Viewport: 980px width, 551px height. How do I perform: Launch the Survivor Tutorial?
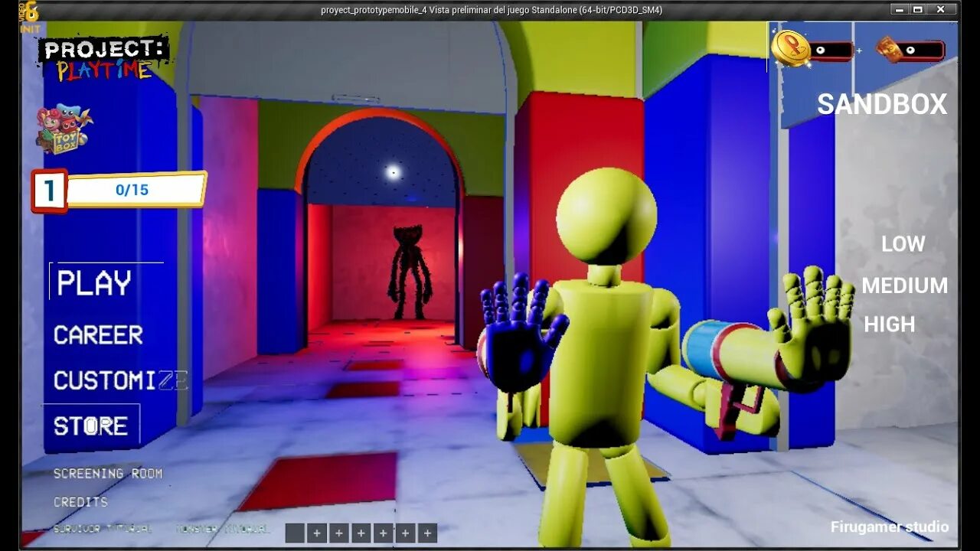103,529
